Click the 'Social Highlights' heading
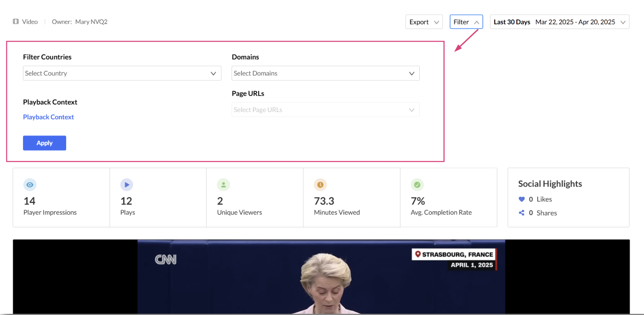 pos(550,184)
